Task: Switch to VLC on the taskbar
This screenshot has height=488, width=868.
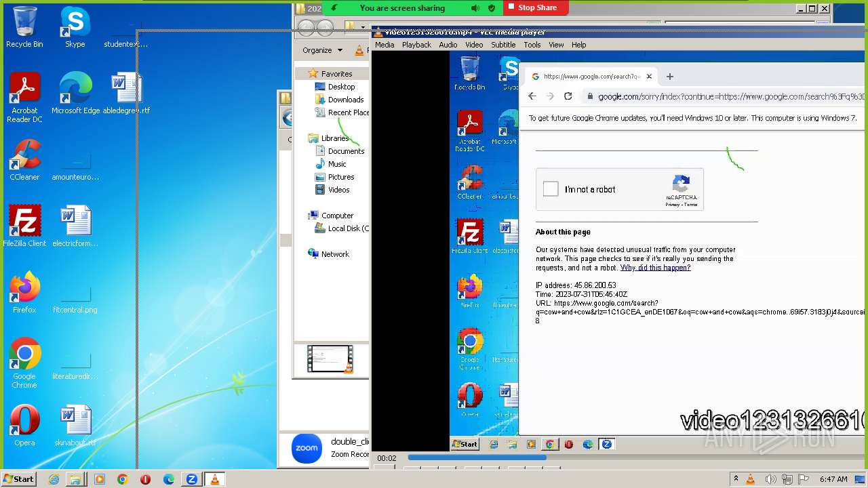Action: pos(215,479)
